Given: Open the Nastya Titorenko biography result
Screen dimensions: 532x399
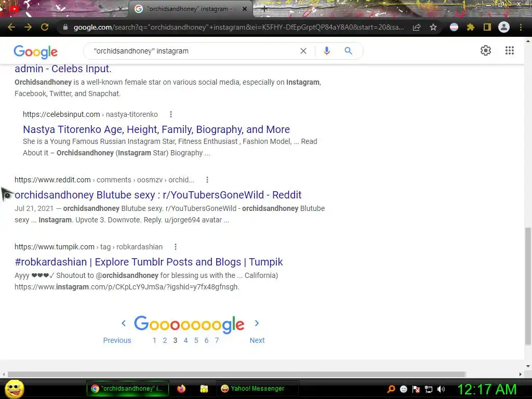Looking at the screenshot, I should point(156,129).
